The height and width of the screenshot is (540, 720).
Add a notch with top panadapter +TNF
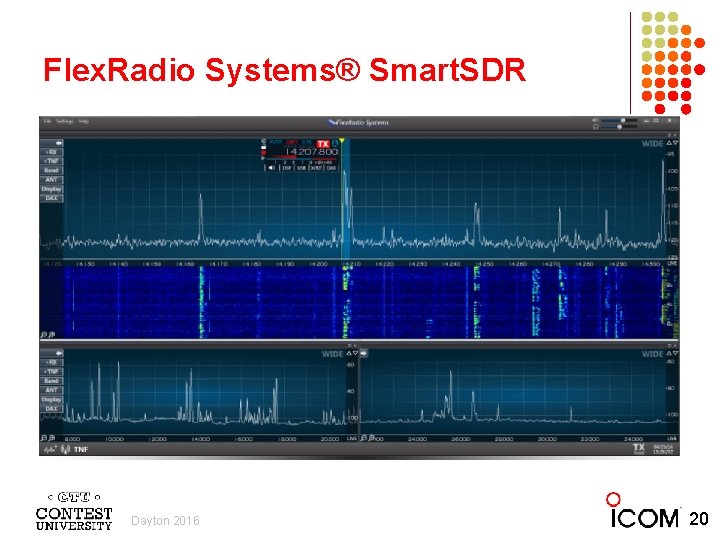tap(51, 161)
